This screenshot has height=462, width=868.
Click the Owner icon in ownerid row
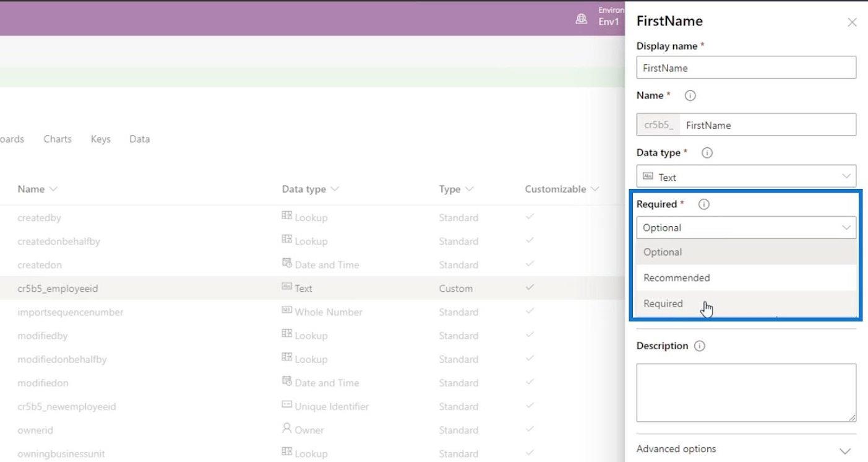286,429
